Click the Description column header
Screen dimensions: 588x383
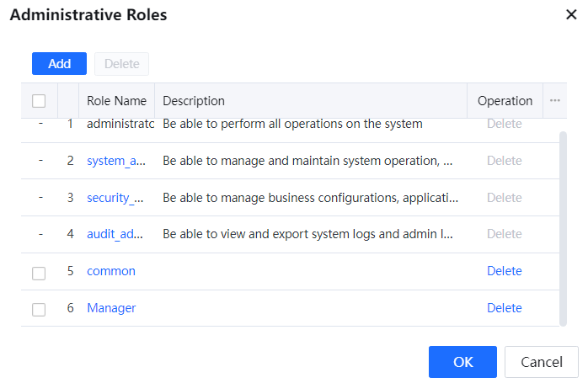194,101
